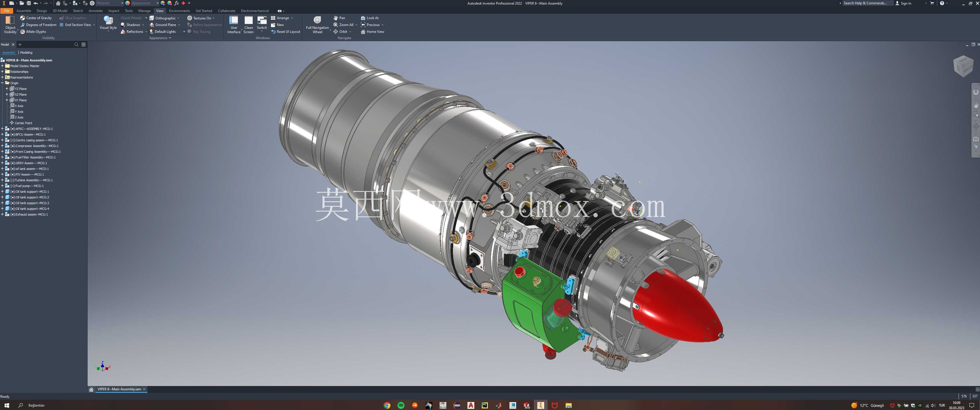This screenshot has height=410, width=980.
Task: Click the Assembly browser view link
Action: (9, 53)
